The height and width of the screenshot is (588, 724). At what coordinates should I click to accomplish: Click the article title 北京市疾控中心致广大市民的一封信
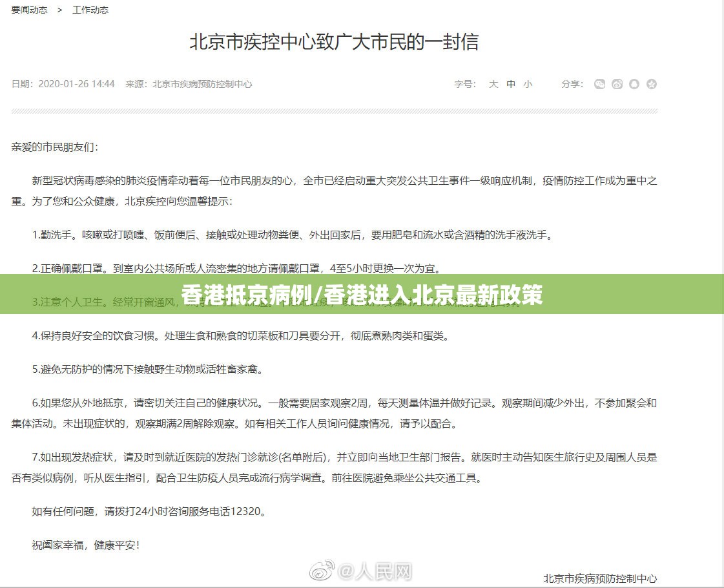[334, 42]
